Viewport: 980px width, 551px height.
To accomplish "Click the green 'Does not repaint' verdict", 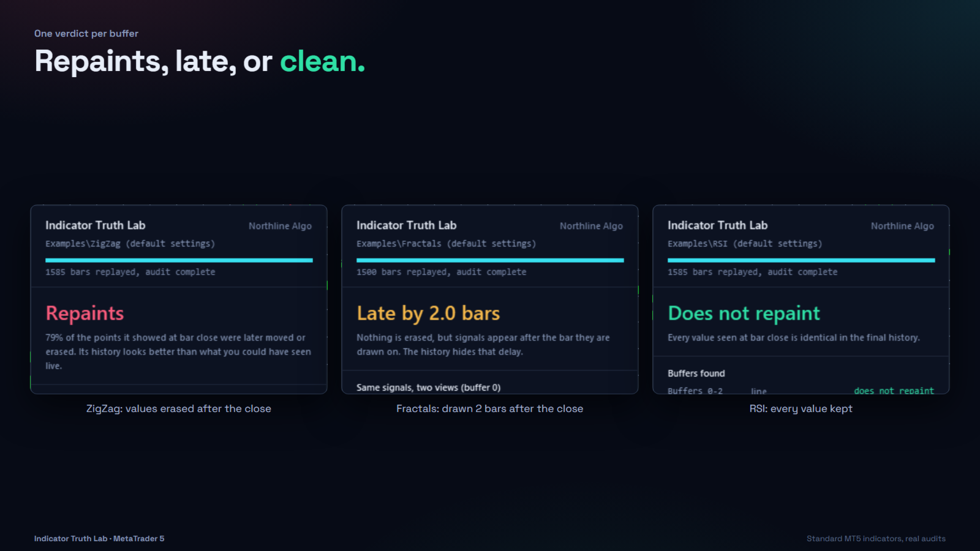I will tap(744, 313).
